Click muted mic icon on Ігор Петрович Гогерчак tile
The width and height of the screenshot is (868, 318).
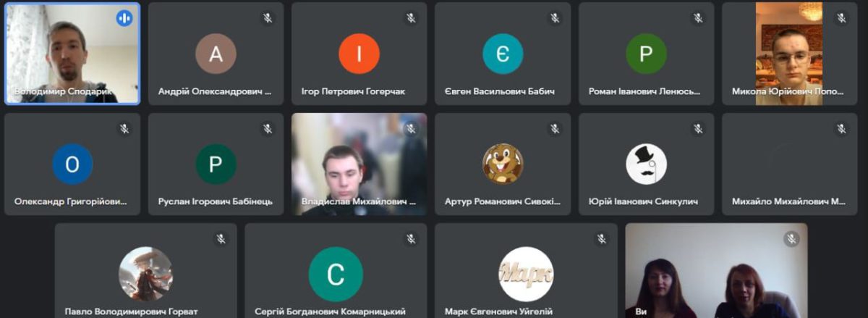point(411,18)
